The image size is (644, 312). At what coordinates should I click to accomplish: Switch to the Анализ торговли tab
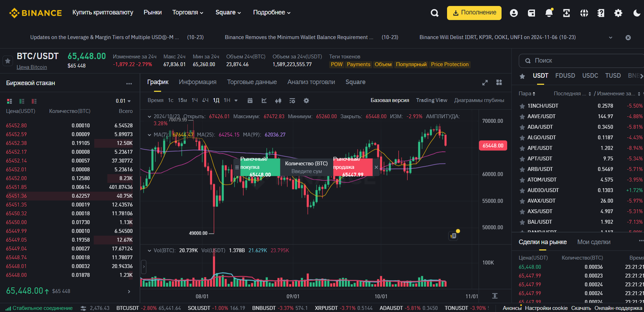click(311, 82)
